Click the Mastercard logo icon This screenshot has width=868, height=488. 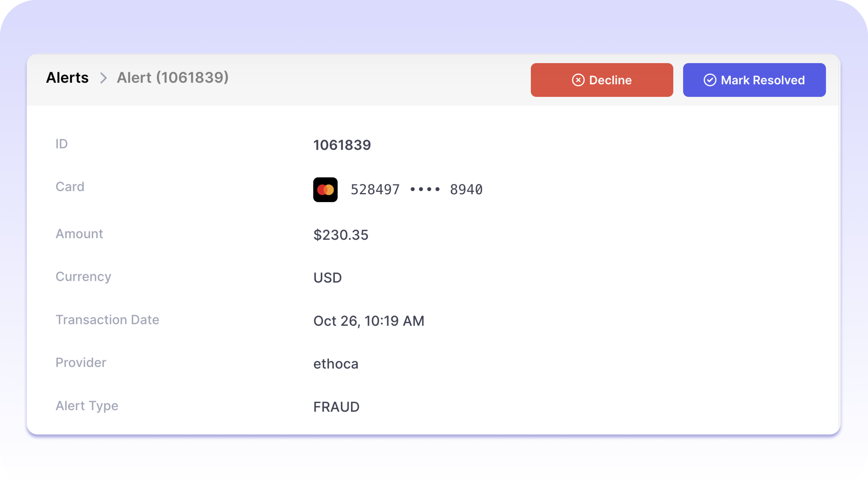pyautogui.click(x=325, y=190)
